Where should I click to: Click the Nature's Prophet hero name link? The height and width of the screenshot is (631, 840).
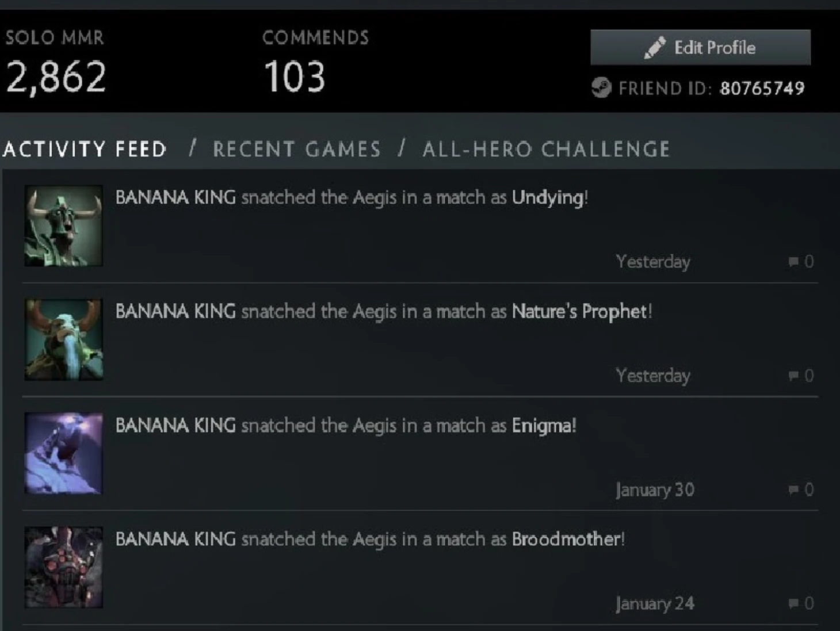pos(579,312)
